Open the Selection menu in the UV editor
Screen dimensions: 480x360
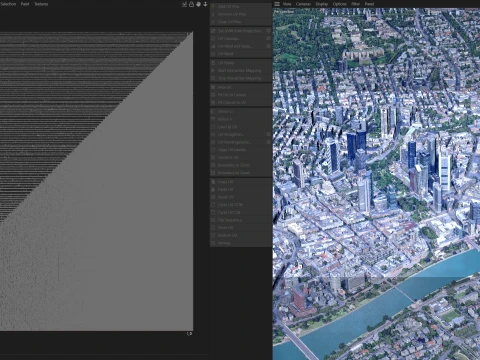pos(8,4)
